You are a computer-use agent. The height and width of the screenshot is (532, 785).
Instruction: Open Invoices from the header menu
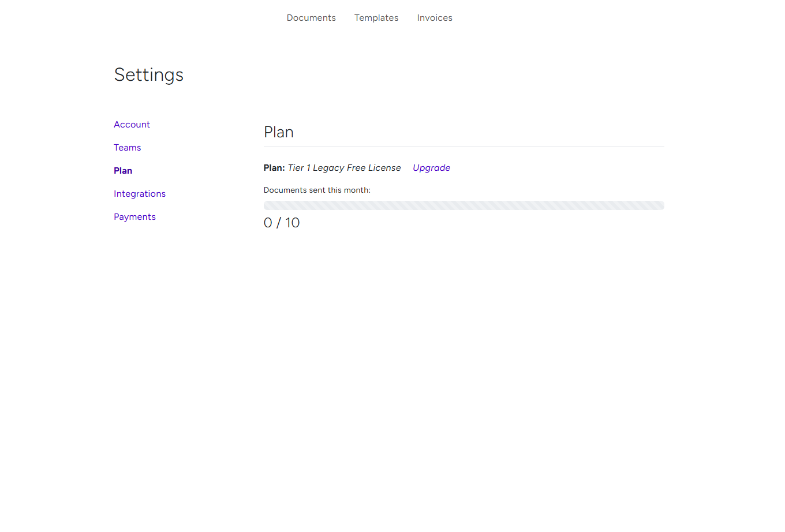[x=435, y=18]
